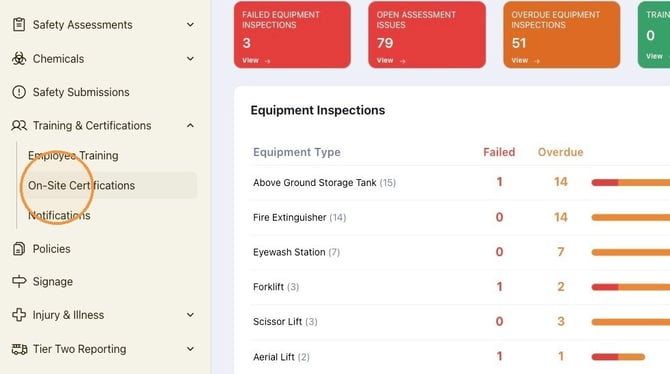Open the Overdue Equipment Inspections card
The image size is (670, 374).
pyautogui.click(x=561, y=35)
